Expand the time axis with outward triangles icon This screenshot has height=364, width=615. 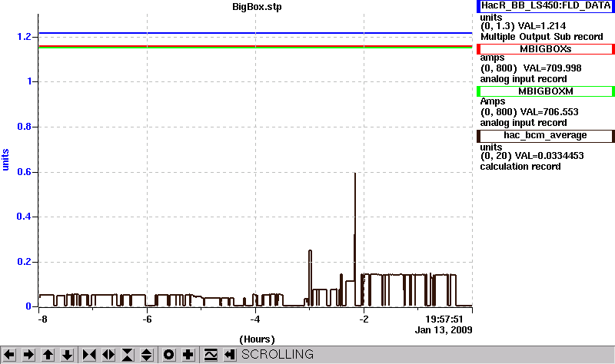[x=108, y=355]
